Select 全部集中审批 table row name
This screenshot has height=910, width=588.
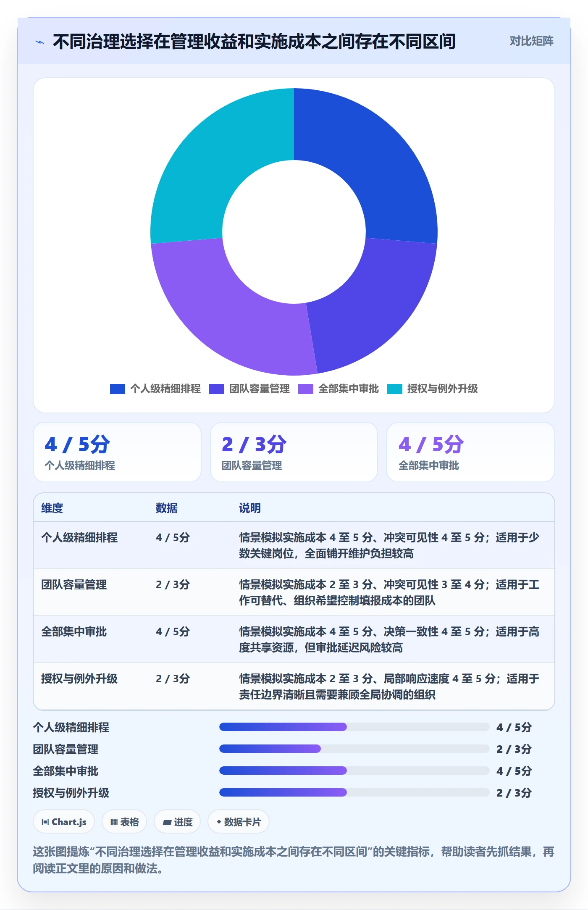(74, 631)
